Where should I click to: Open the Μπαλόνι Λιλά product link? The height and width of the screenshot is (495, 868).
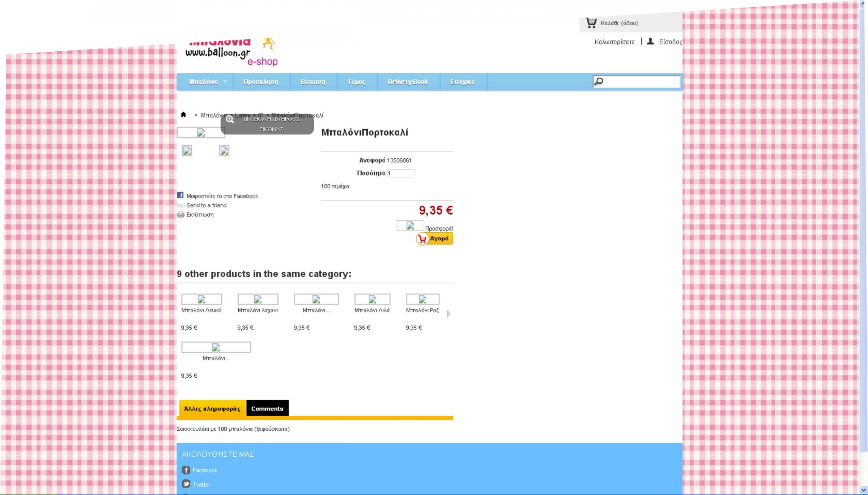(x=371, y=310)
